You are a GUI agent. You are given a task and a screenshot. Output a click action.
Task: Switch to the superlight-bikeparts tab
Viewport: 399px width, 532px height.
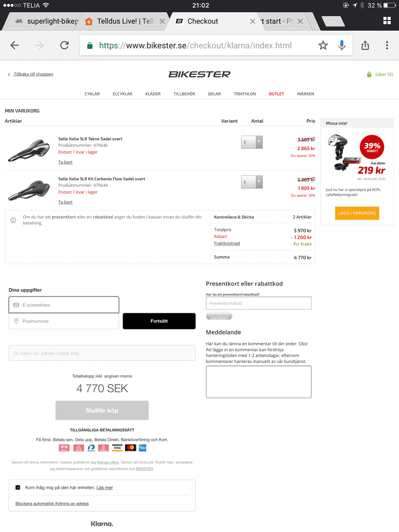[x=47, y=21]
